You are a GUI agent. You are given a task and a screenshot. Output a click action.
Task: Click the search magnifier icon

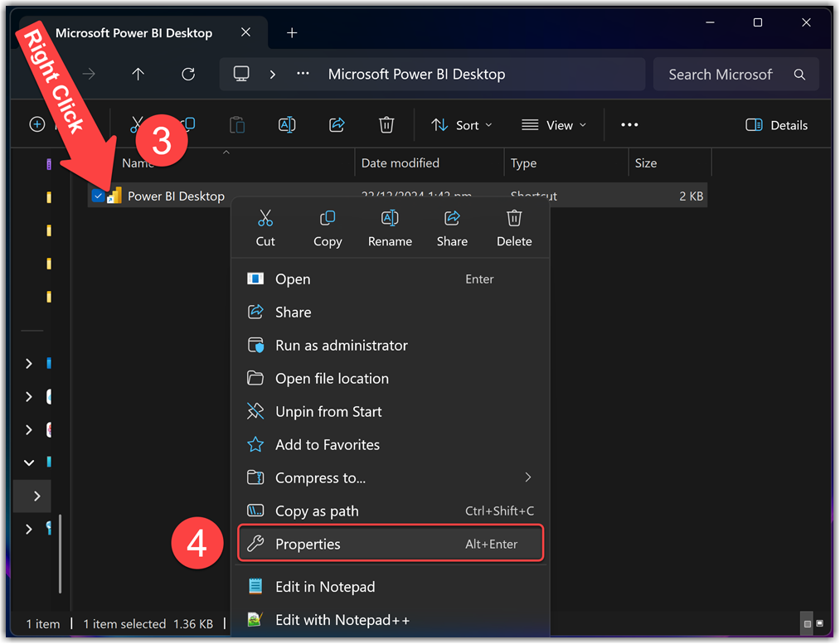799,75
